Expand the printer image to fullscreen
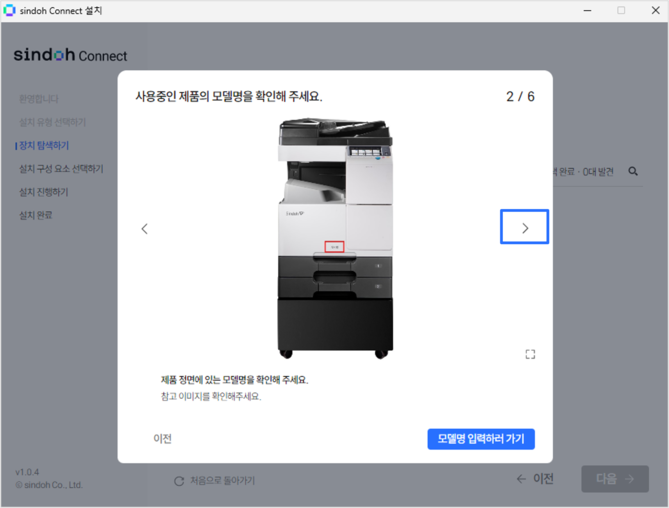669x508 pixels. (530, 354)
